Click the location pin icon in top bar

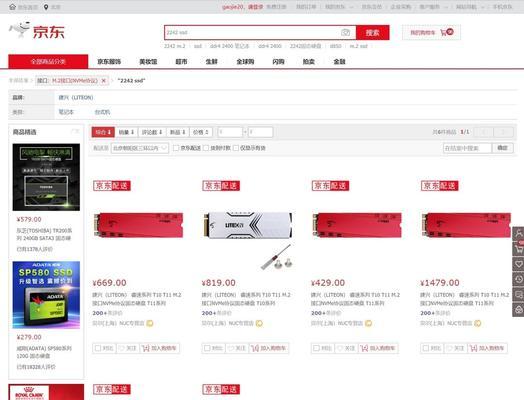46,7
